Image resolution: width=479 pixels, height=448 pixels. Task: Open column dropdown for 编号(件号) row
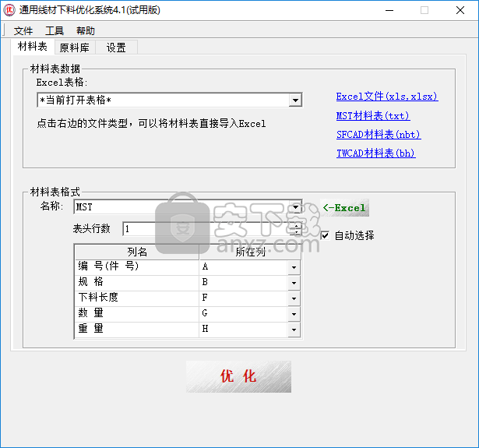point(294,267)
